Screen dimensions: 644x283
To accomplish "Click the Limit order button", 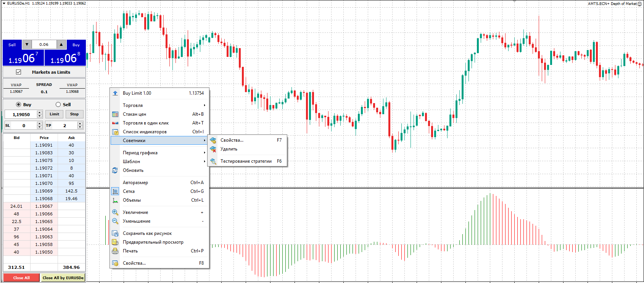I will pos(55,114).
